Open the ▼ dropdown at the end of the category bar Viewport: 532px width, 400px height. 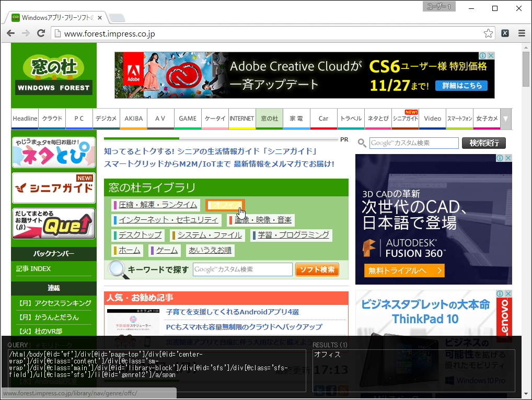click(505, 119)
